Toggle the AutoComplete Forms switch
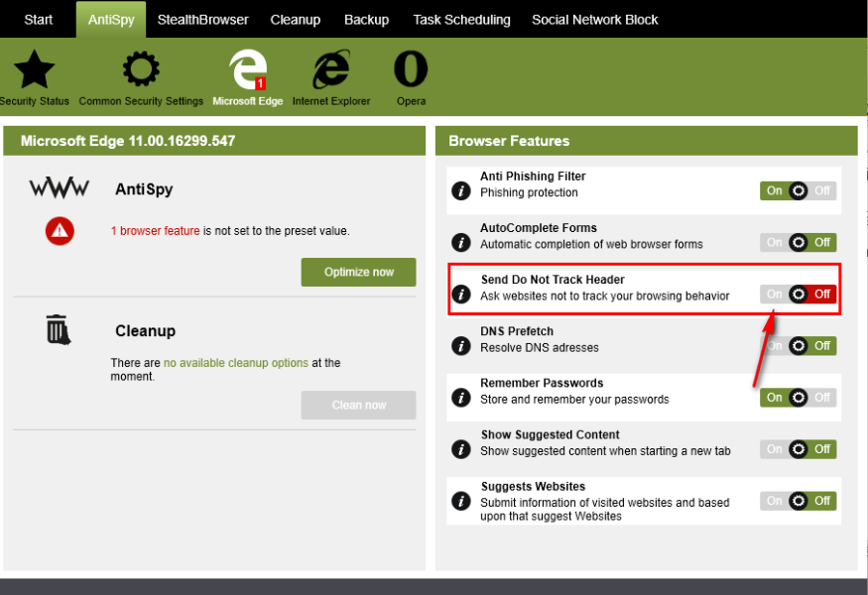Image resolution: width=868 pixels, height=595 pixels. click(798, 242)
